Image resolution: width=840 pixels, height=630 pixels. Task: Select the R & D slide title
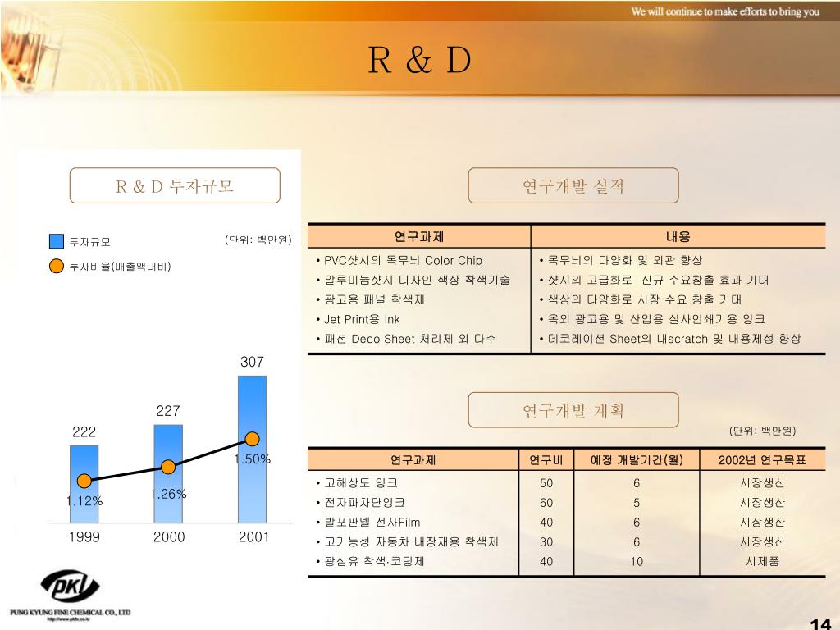click(x=419, y=59)
